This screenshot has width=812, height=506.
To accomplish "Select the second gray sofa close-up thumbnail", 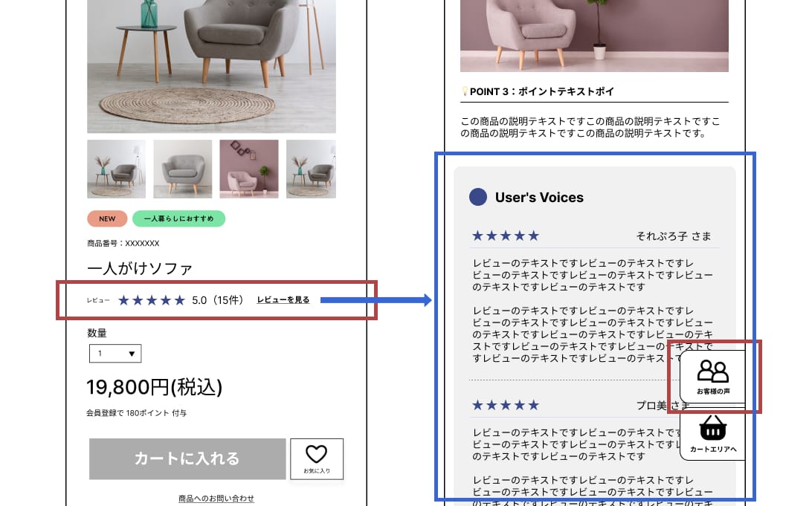I will coord(182,169).
